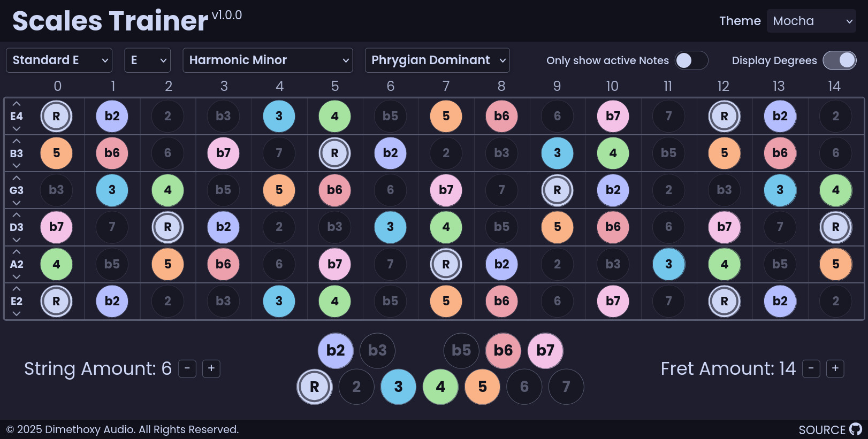Open the Standard E tuning dropdown
868x439 pixels.
(x=59, y=60)
